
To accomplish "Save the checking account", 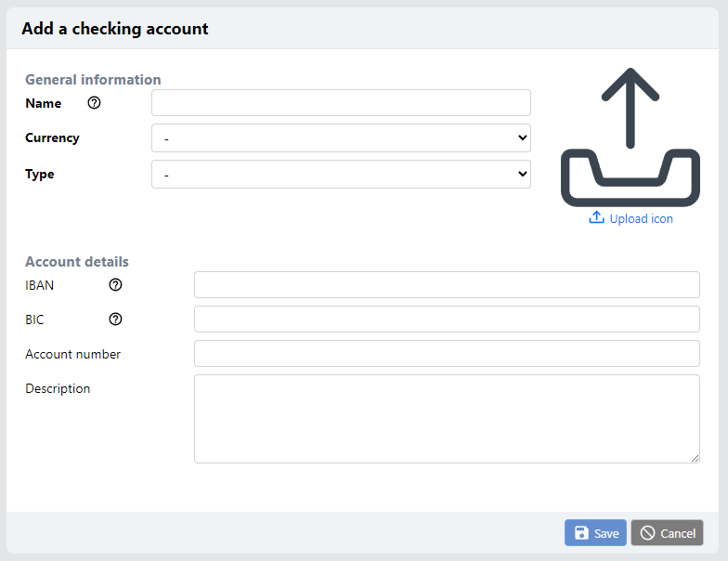I will click(x=595, y=533).
